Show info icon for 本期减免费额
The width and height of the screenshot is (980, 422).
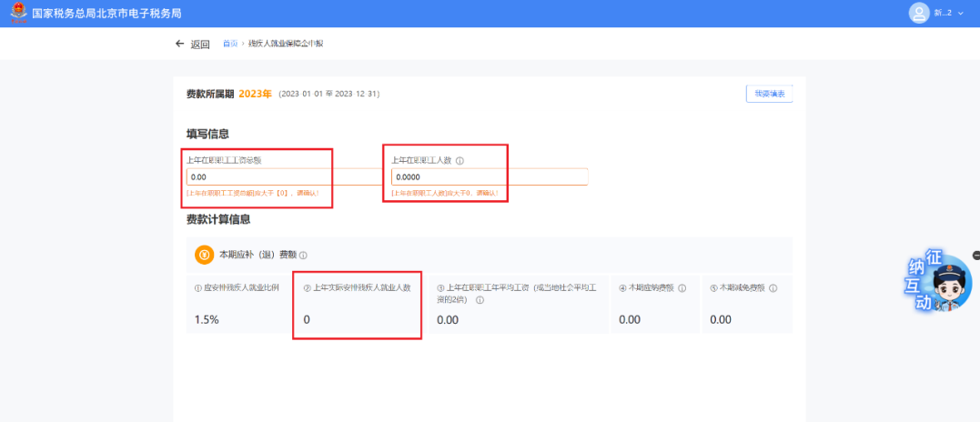coord(773,288)
